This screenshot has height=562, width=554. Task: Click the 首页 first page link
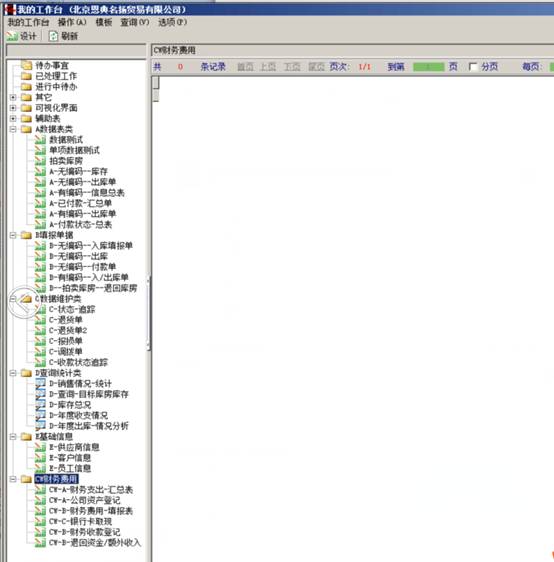(245, 67)
